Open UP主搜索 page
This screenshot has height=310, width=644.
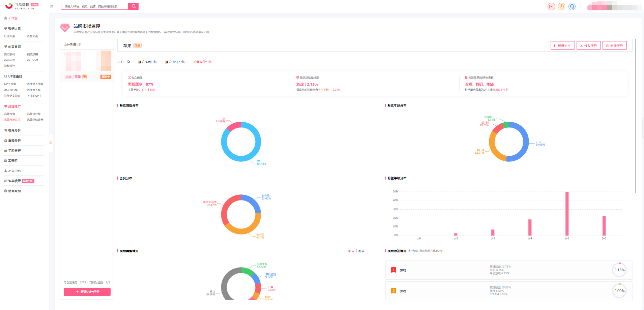(x=10, y=84)
